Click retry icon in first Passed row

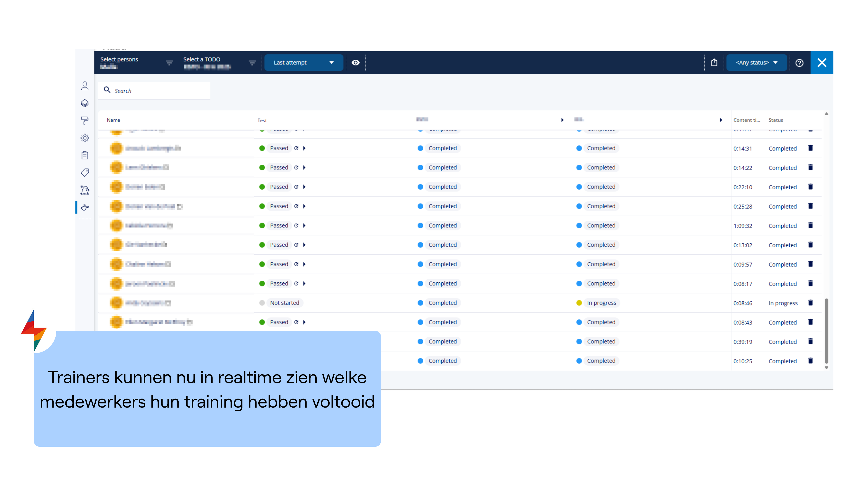296,148
